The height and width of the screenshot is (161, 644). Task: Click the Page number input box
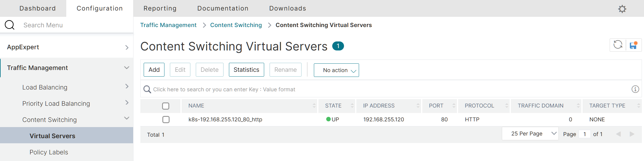tap(585, 134)
